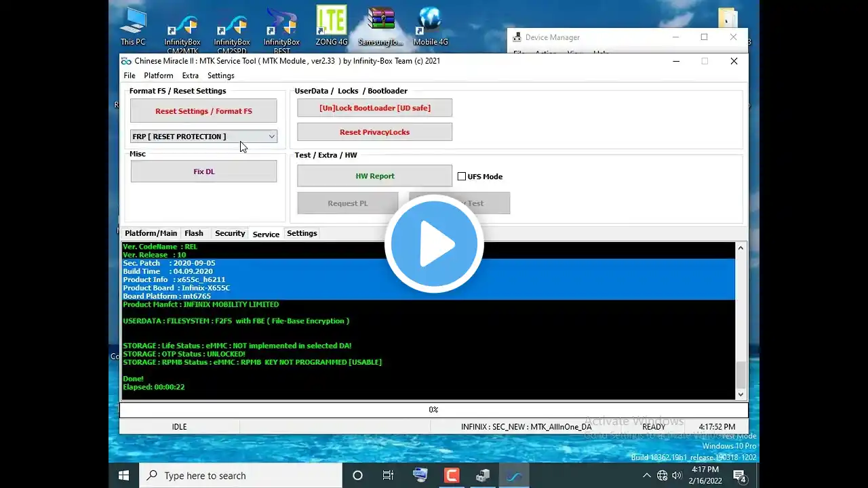Open InfinityBox CM2MTK desktop shortcut
Image resolution: width=868 pixels, height=488 pixels.
pyautogui.click(x=182, y=31)
